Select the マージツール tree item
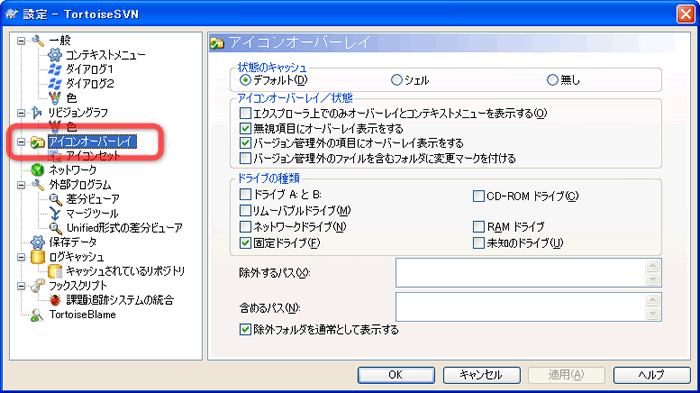Image resolution: width=700 pixels, height=393 pixels. [x=92, y=213]
